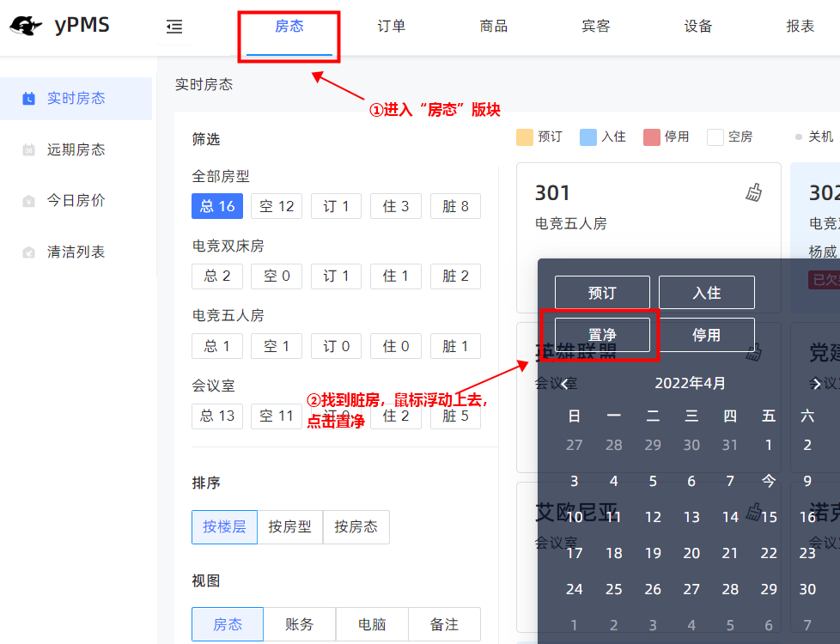
Task: Open the 宾客 tab
Action: point(596,26)
